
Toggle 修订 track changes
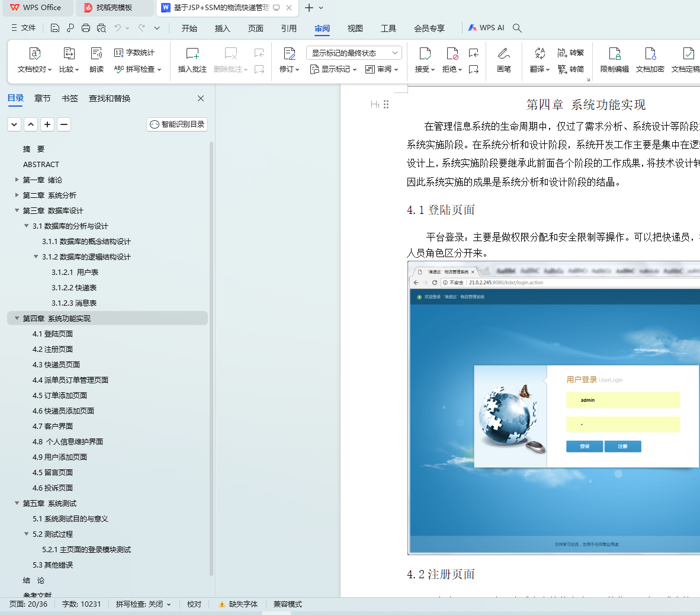[289, 60]
